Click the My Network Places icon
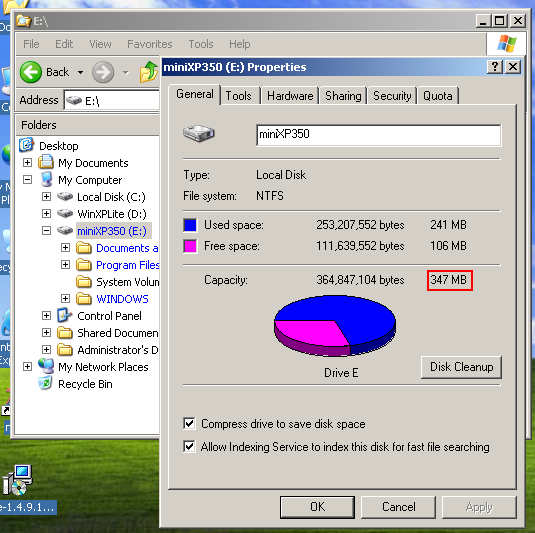535x533 pixels. [x=46, y=366]
